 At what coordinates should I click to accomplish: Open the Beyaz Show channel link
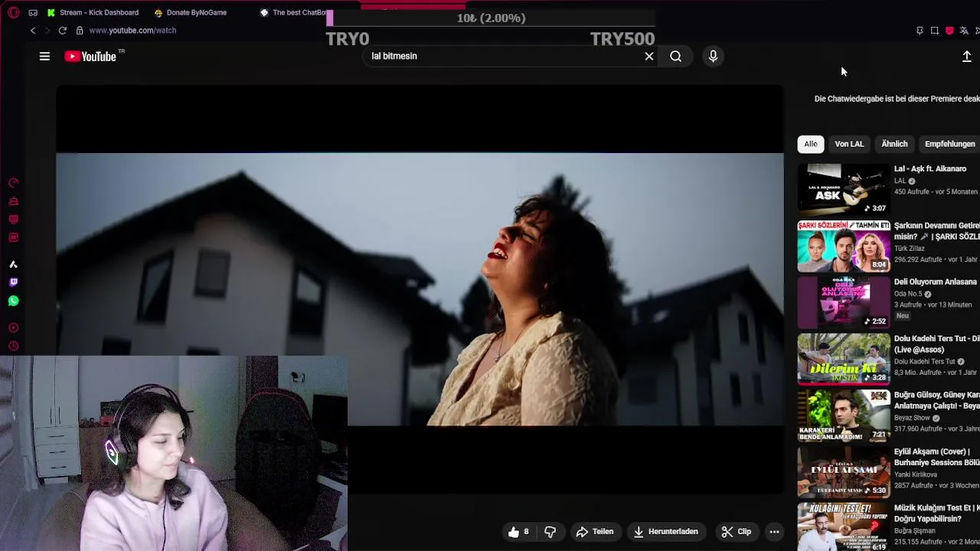912,418
